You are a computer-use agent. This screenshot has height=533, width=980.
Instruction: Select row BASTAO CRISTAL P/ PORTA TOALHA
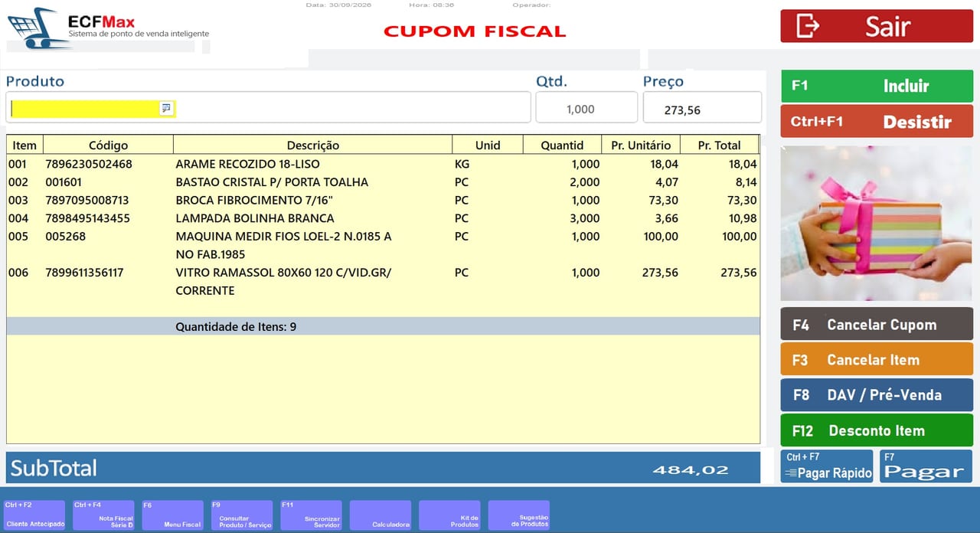pos(383,182)
